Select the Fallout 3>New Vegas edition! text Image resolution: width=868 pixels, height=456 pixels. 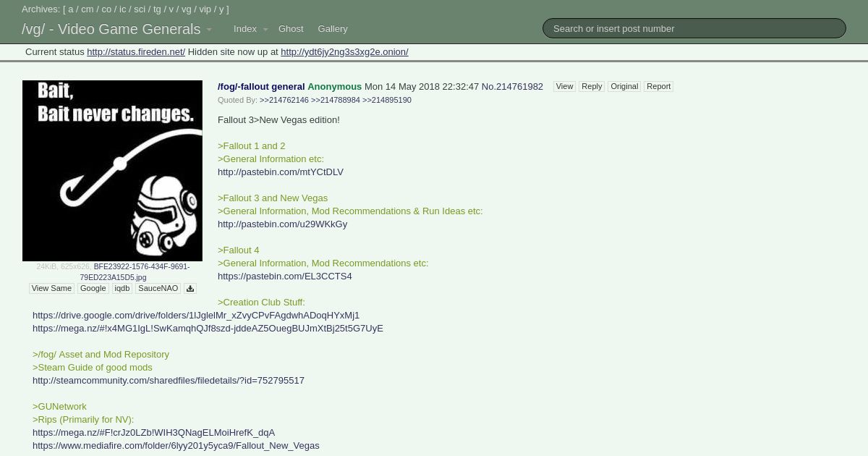pos(278,119)
